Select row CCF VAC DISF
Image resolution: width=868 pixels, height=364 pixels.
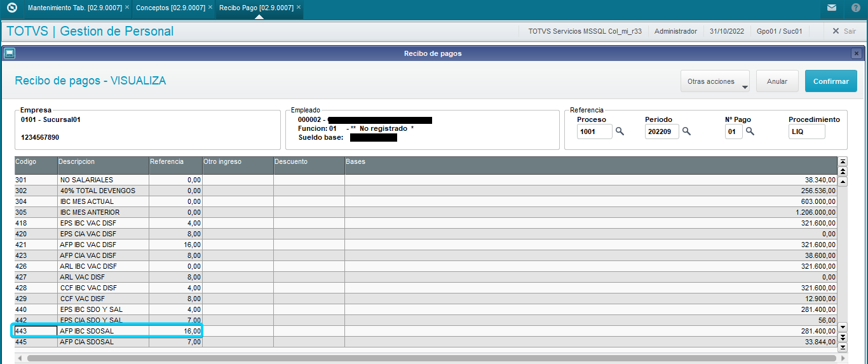coord(426,299)
